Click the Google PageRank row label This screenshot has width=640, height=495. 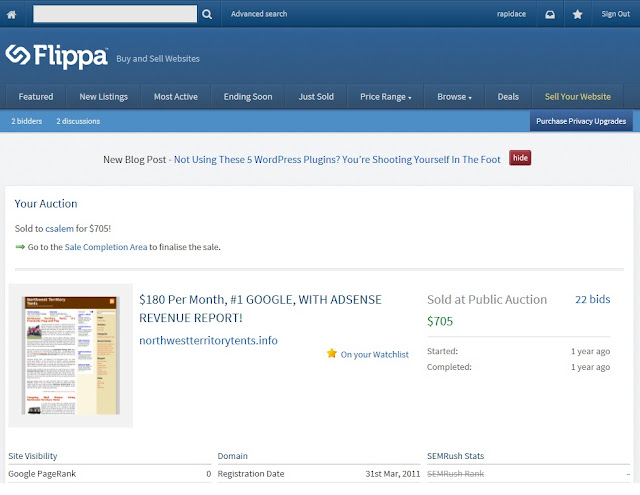42,474
